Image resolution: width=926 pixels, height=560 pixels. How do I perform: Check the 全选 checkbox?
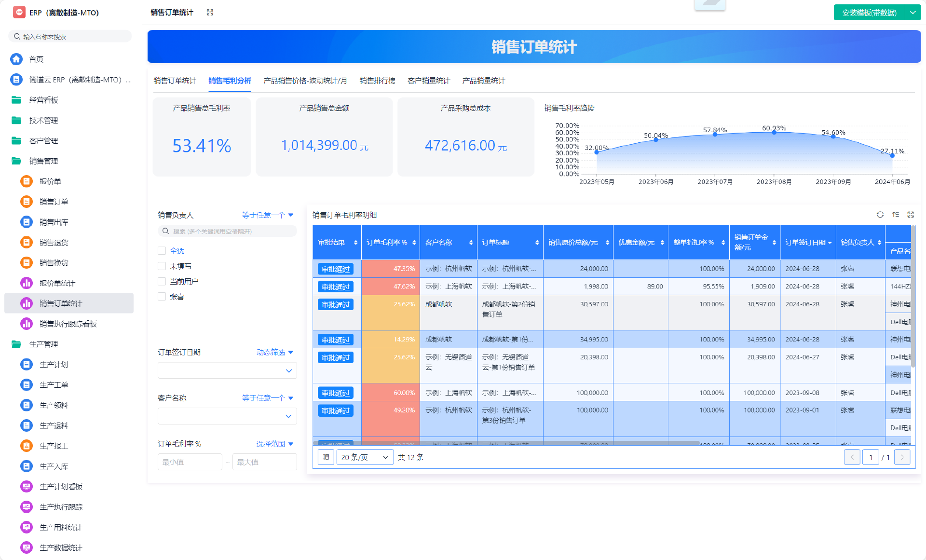[x=162, y=251]
